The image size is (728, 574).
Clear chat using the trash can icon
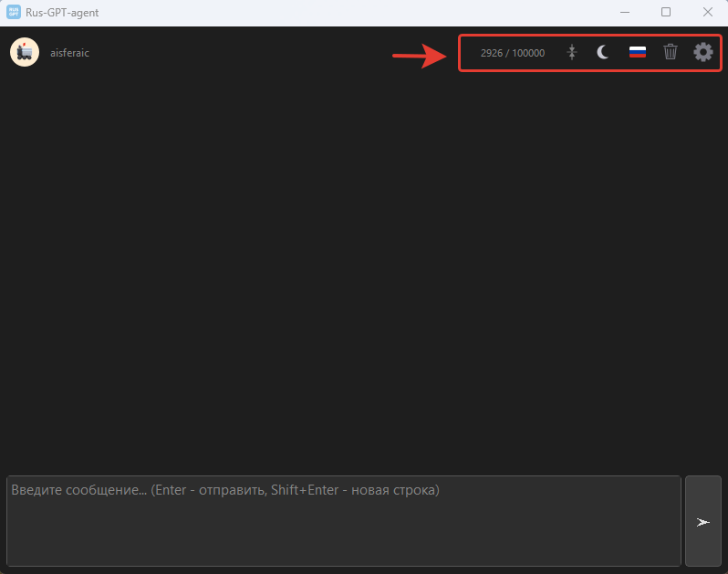pos(671,52)
